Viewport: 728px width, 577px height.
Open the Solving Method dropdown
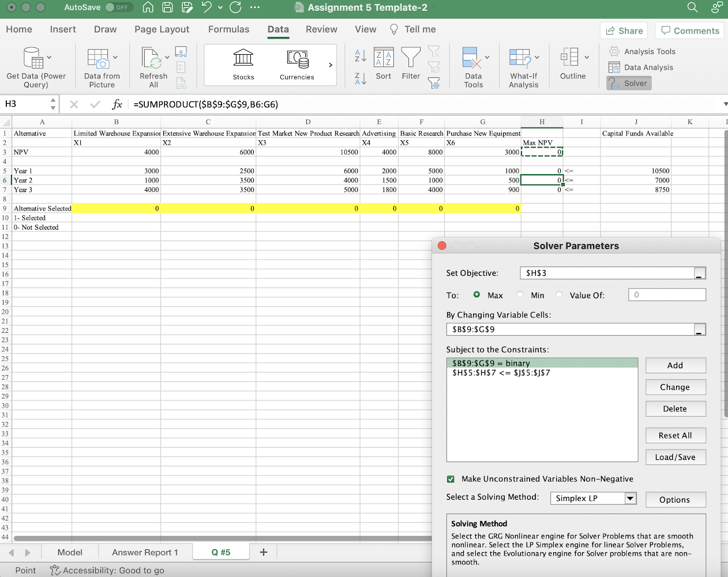coord(631,497)
